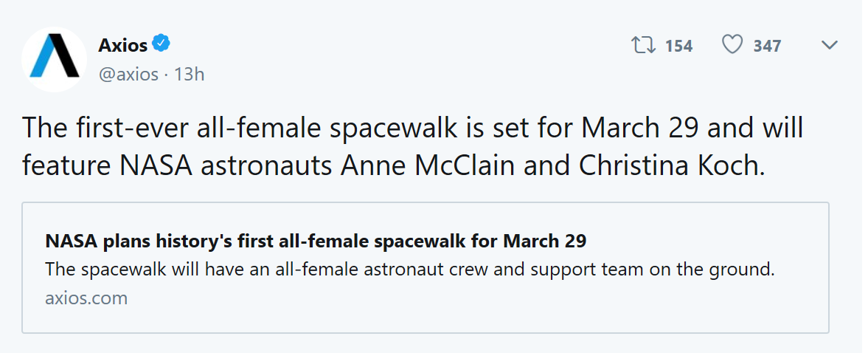This screenshot has width=868, height=353.
Task: Open the Axios display name profile link
Action: click(x=122, y=45)
